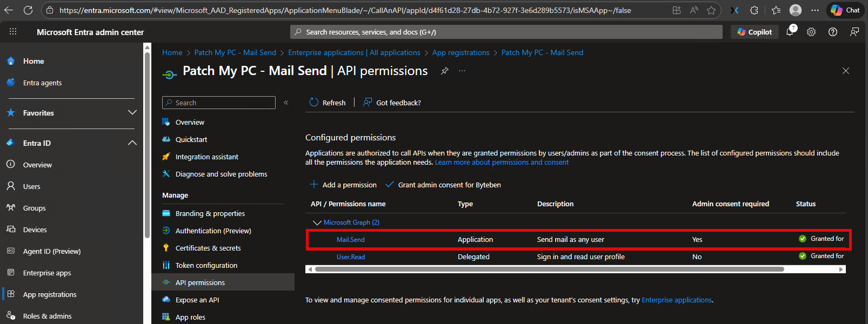Image resolution: width=868 pixels, height=324 pixels.
Task: Open the browser Chat Copilot button
Action: point(845,10)
